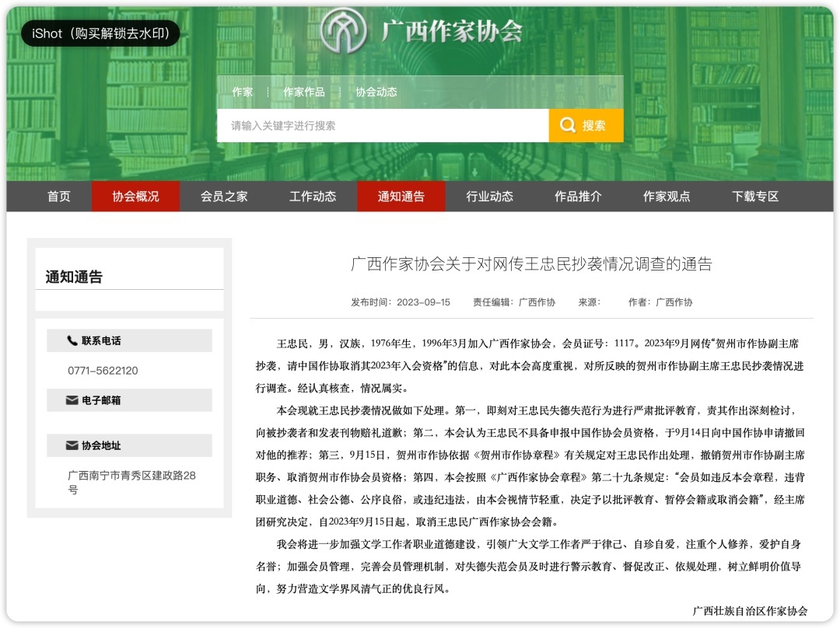Click the magnifier icon in search button
Screen dimensions: 840x628
(x=568, y=125)
